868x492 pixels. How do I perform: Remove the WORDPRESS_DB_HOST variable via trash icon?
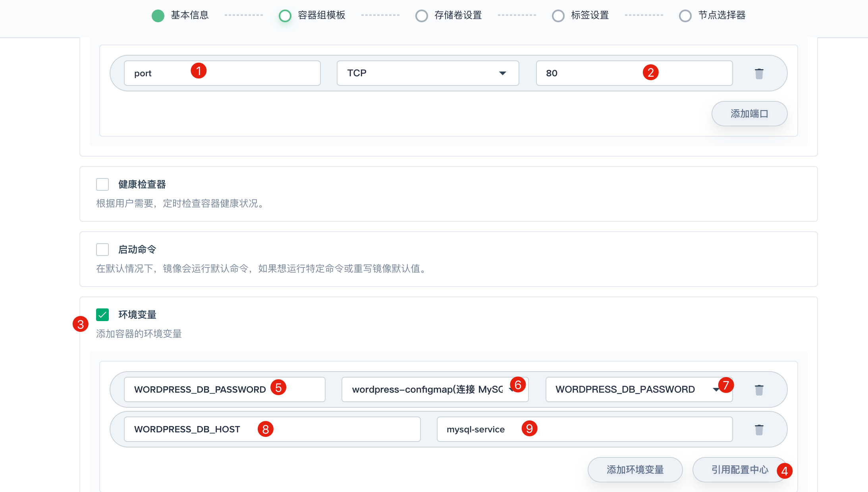click(759, 430)
